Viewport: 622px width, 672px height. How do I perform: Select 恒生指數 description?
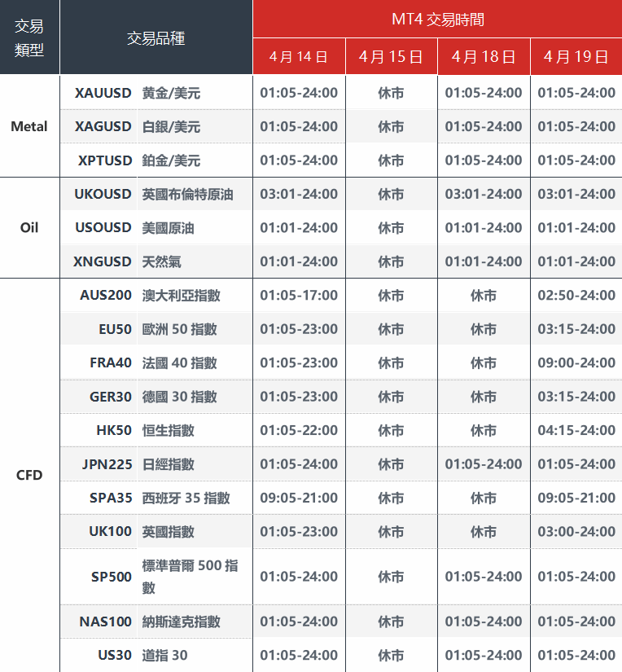pos(168,430)
